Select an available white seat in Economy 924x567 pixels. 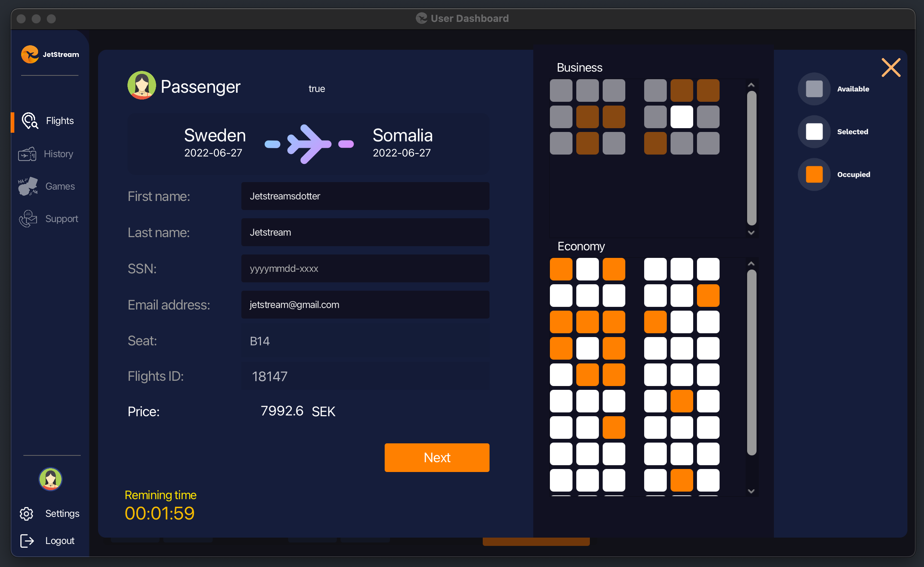click(587, 269)
